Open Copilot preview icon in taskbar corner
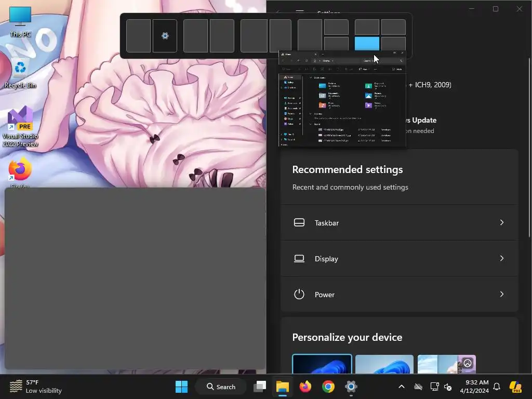 click(x=516, y=387)
